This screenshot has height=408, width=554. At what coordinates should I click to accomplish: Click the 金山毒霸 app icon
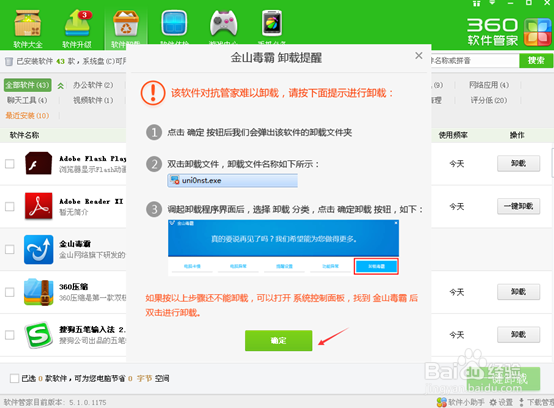point(39,249)
